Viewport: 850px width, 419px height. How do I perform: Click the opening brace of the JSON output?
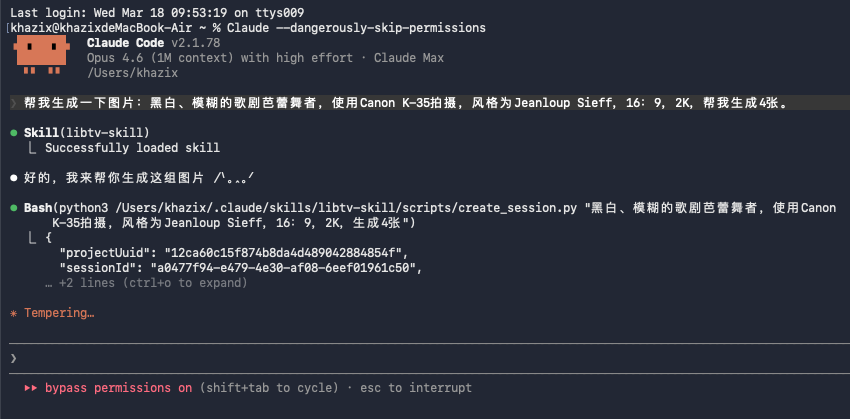tap(48, 238)
